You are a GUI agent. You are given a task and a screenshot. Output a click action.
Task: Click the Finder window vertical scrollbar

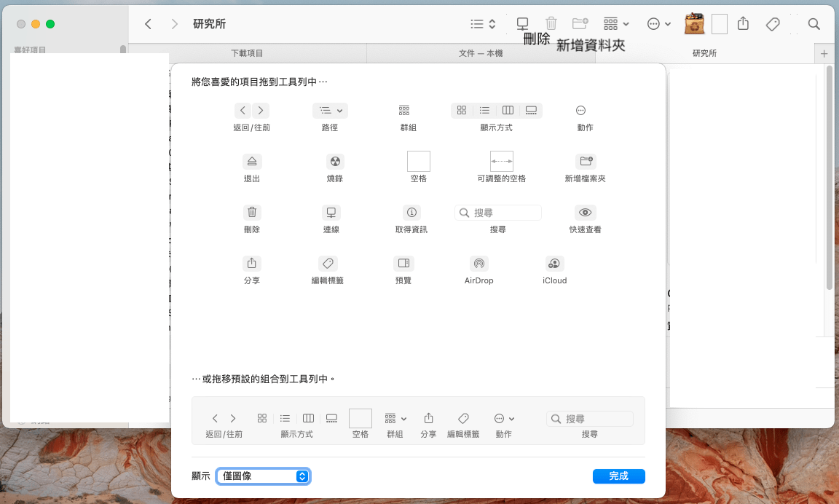830,178
